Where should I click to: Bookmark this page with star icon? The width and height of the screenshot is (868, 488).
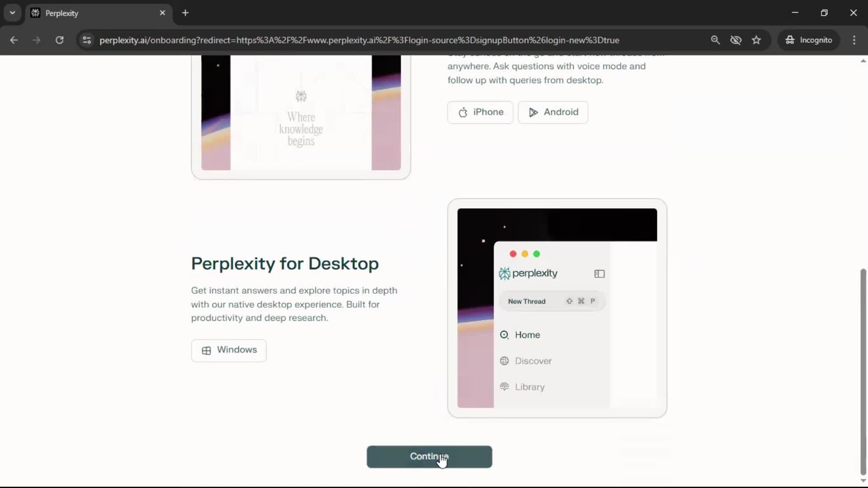[x=756, y=40]
